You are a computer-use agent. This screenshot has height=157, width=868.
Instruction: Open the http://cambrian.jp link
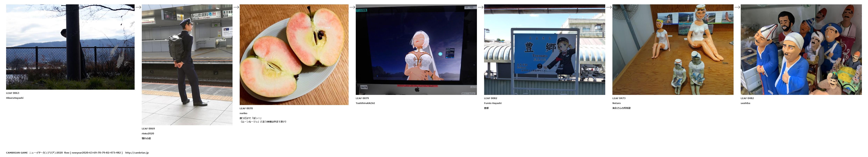click(x=137, y=153)
